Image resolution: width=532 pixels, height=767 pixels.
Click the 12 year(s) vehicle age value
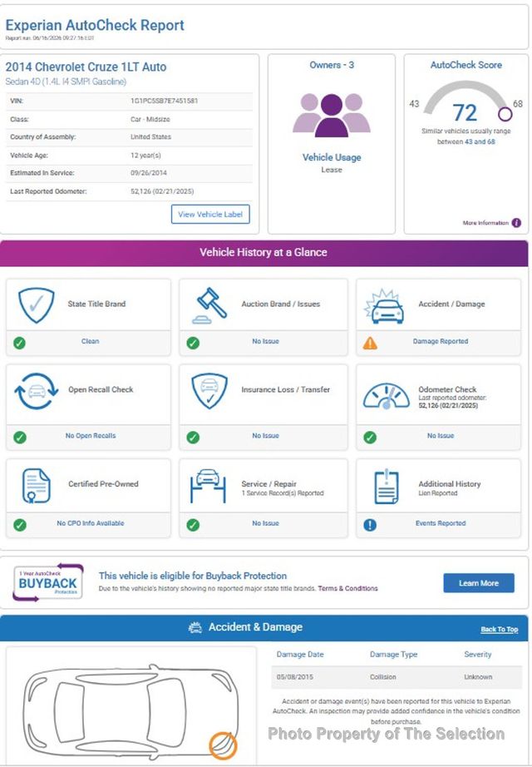tap(145, 156)
